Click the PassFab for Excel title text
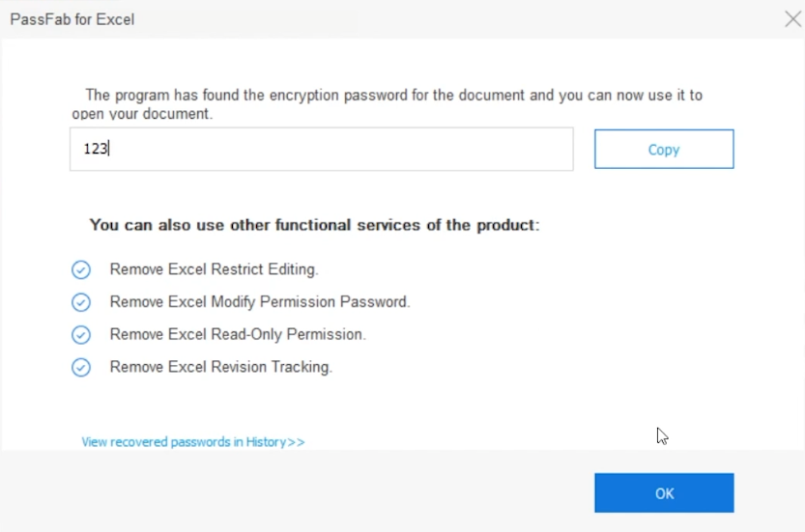The height and width of the screenshot is (532, 805). 72,19
